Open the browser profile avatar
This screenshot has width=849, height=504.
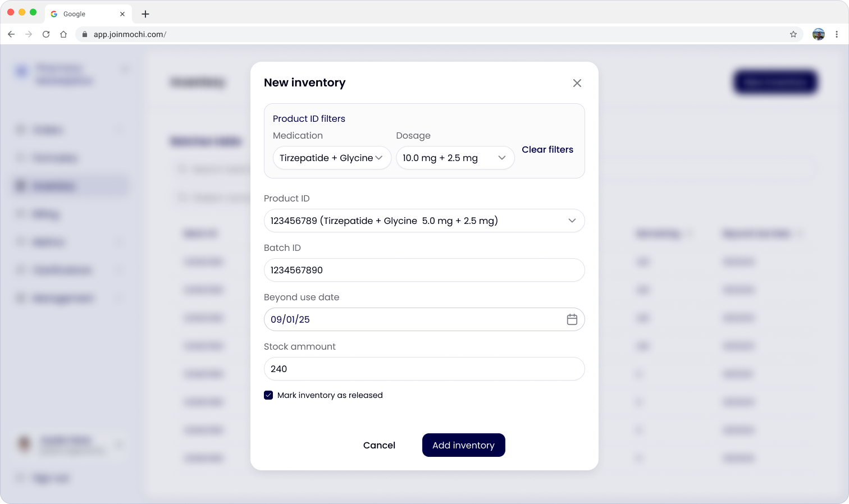tap(819, 34)
